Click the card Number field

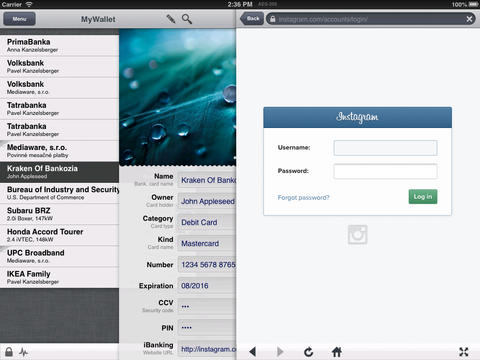(x=207, y=265)
